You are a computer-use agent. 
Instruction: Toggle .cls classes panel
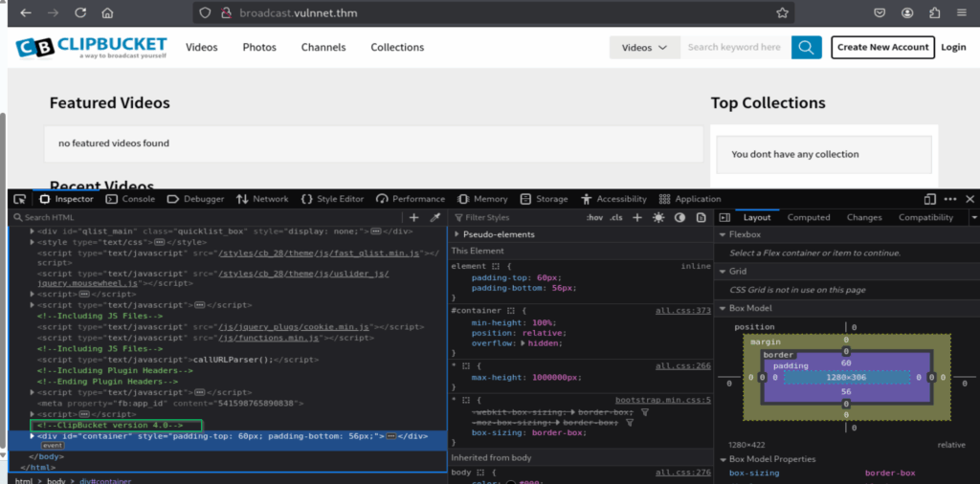(x=616, y=217)
